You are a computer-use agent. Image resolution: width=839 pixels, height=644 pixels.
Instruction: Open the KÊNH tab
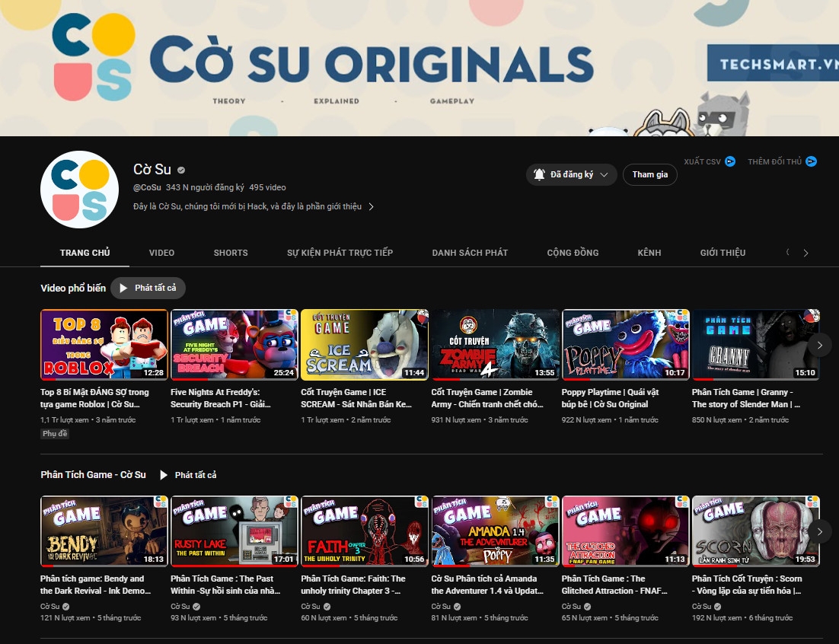tap(649, 253)
